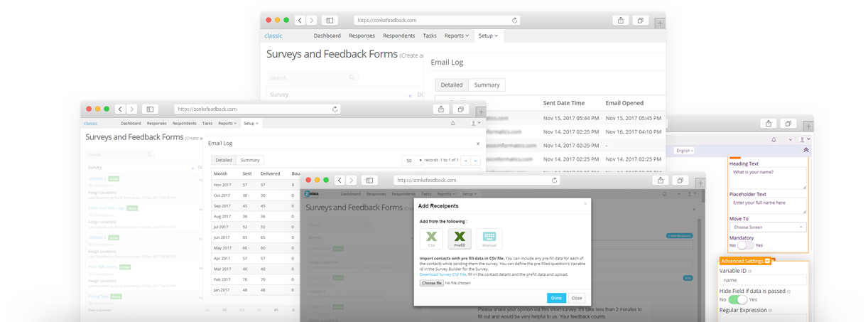This screenshot has height=322, width=868.
Task: Toggle the Mandatory switch
Action: coord(744,245)
